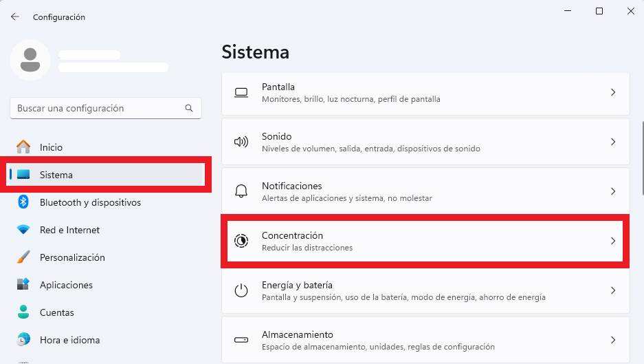Open the Notificaciones settings entry
The height and width of the screenshot is (364, 644).
click(425, 192)
